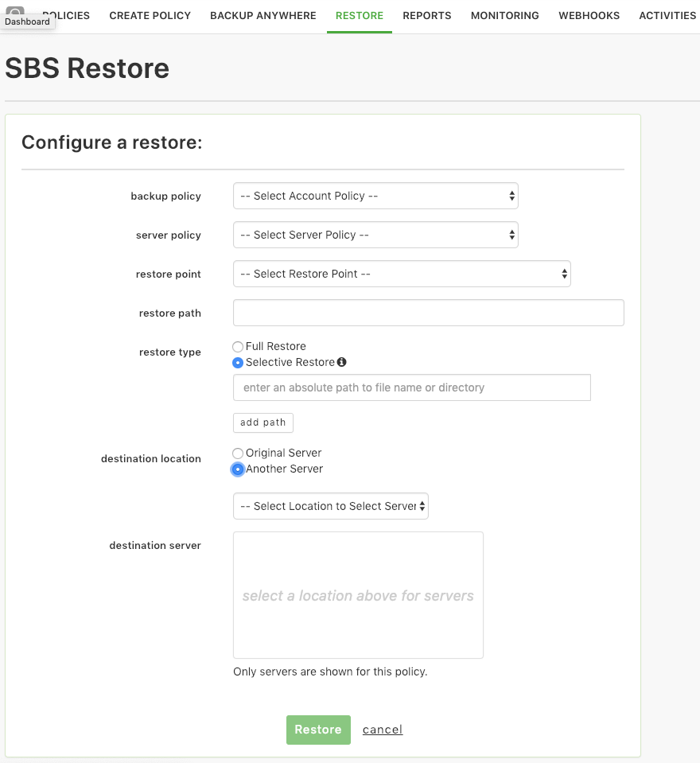Choose the Another Server radio button
Image resolution: width=700 pixels, height=763 pixels.
(x=237, y=469)
